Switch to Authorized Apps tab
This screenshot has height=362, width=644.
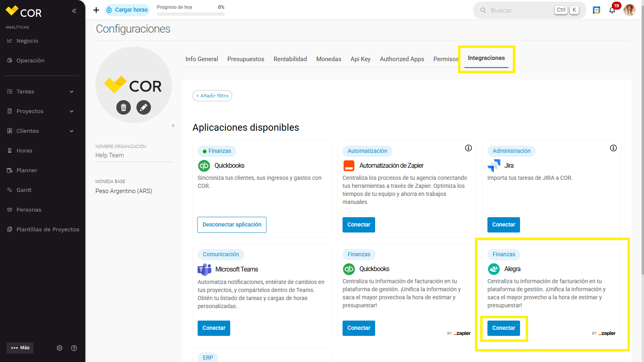pyautogui.click(x=402, y=59)
